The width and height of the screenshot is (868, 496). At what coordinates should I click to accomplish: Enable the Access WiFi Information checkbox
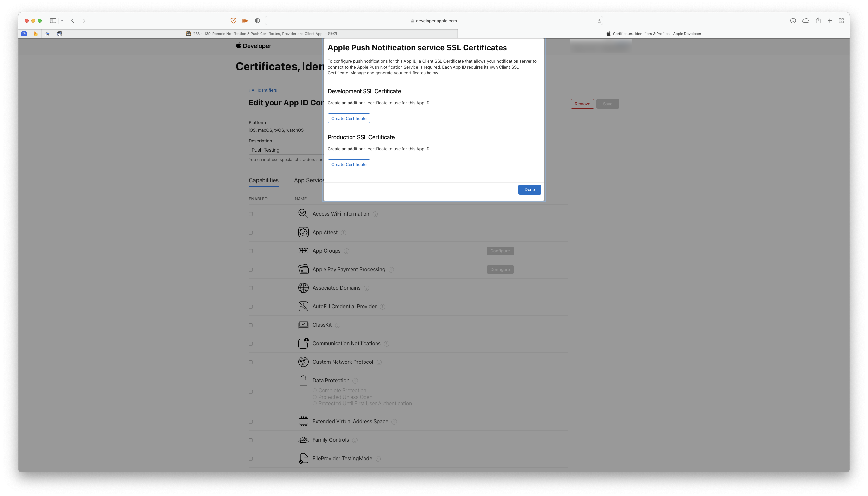tap(251, 214)
